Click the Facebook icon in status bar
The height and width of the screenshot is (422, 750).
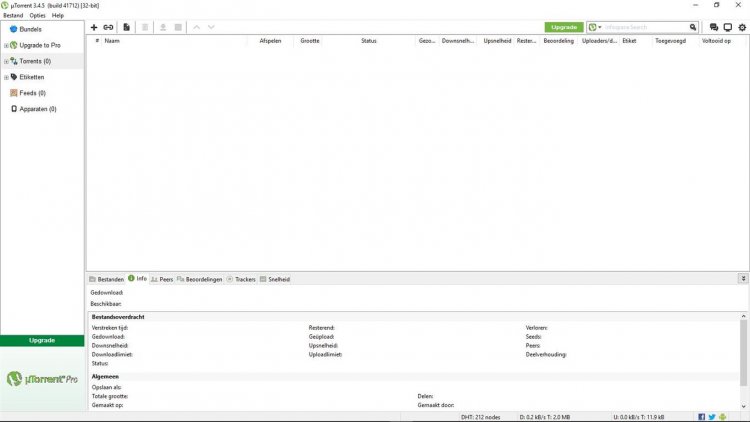click(701, 416)
